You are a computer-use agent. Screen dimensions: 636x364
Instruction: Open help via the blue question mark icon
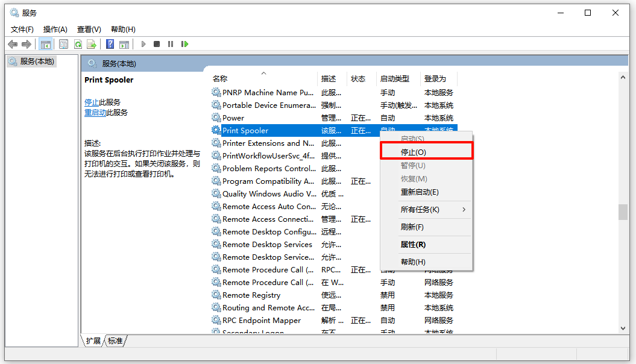tap(109, 43)
